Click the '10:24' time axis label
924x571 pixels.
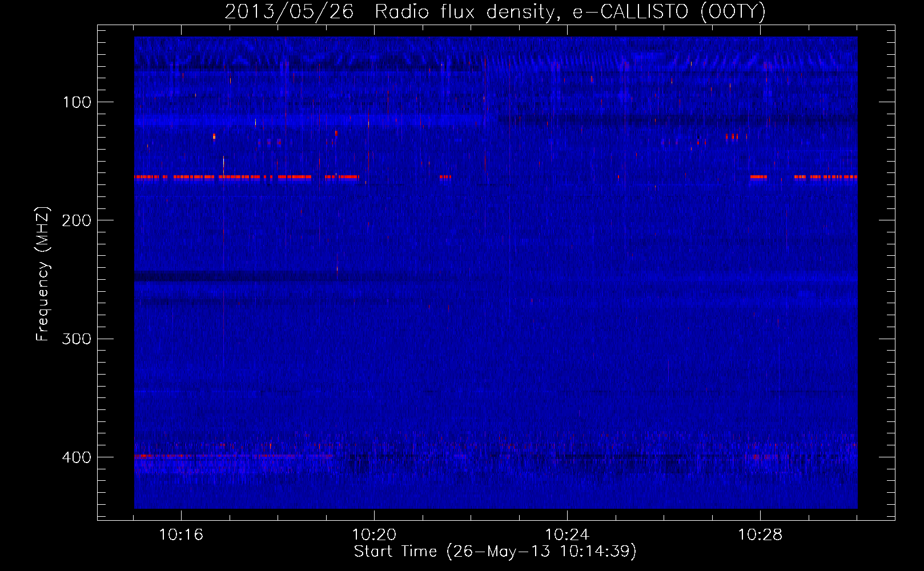coord(567,535)
